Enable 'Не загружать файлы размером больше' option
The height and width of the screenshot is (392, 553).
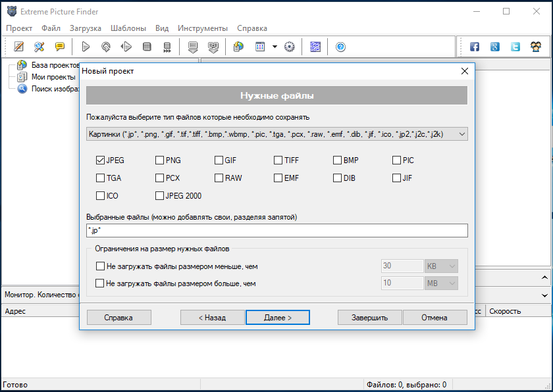click(x=100, y=283)
